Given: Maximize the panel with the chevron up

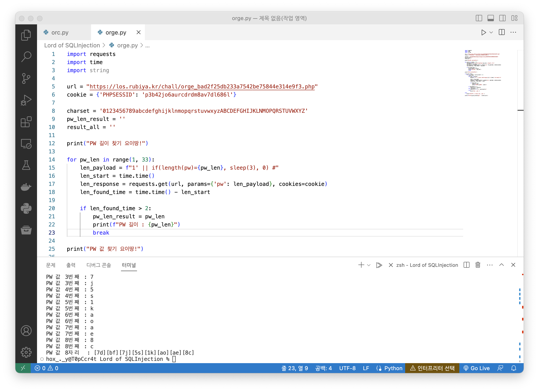Looking at the screenshot, I should [x=502, y=265].
